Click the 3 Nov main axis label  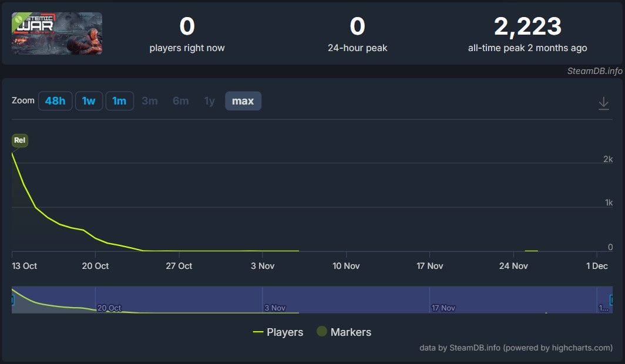pyautogui.click(x=263, y=265)
